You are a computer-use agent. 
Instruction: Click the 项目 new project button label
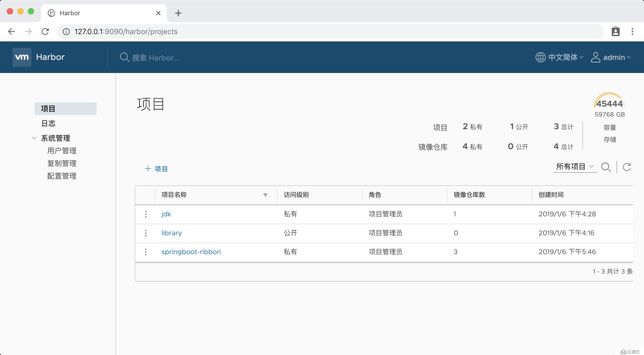(x=161, y=169)
